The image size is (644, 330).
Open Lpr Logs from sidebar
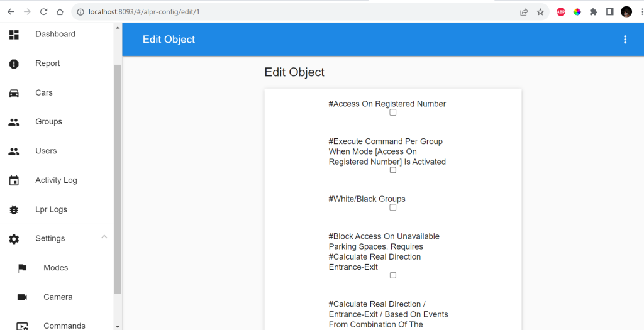point(57,209)
